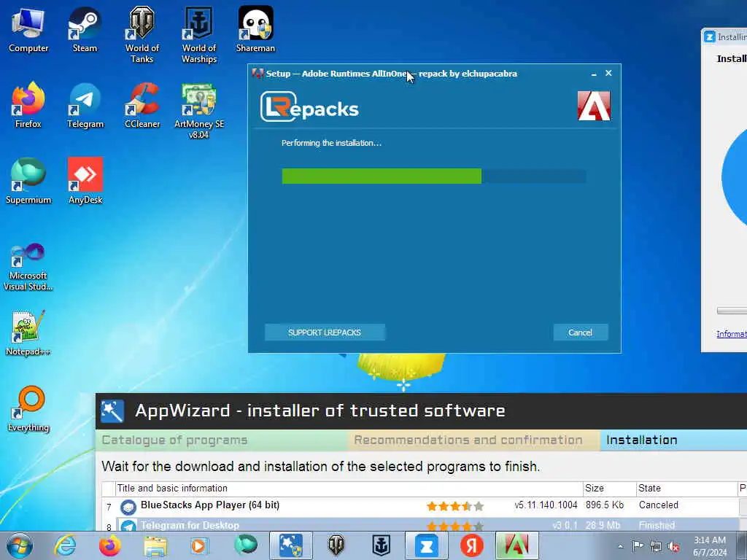Click the BlueStacks App Player row icon

click(x=128, y=507)
